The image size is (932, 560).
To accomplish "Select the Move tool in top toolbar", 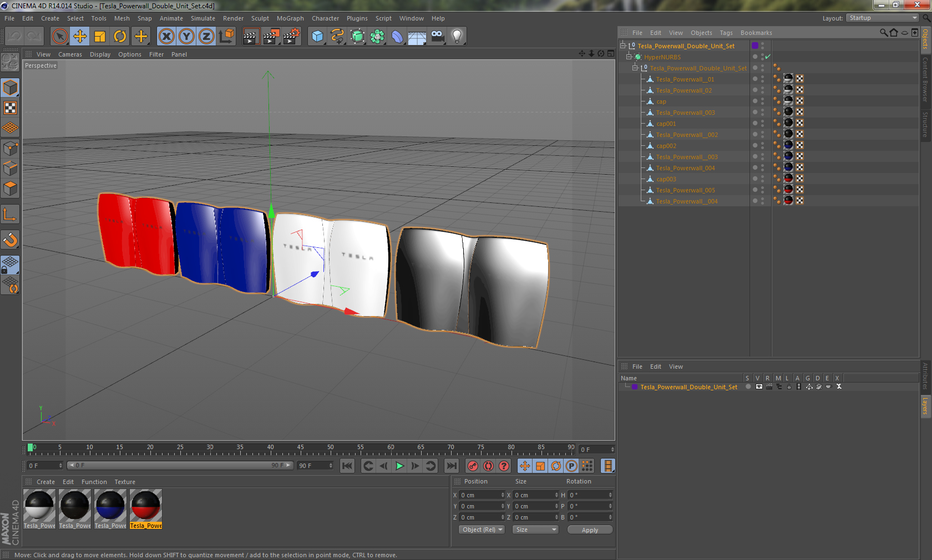I will [x=80, y=37].
